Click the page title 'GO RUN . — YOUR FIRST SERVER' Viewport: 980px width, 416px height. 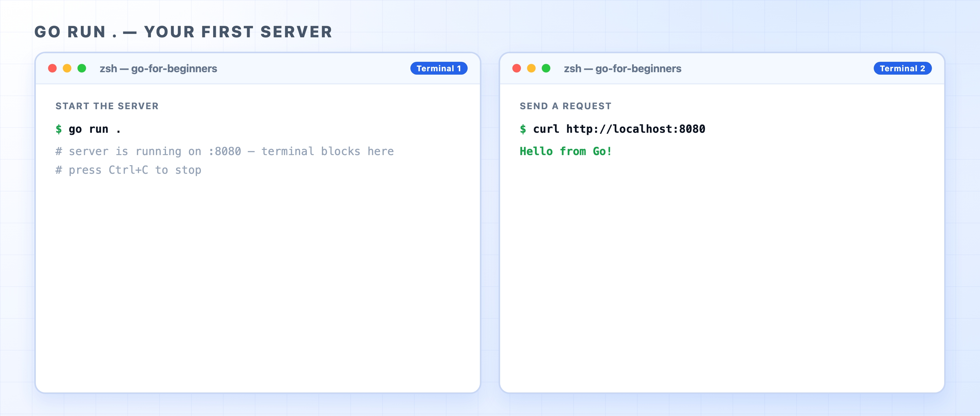(x=183, y=32)
